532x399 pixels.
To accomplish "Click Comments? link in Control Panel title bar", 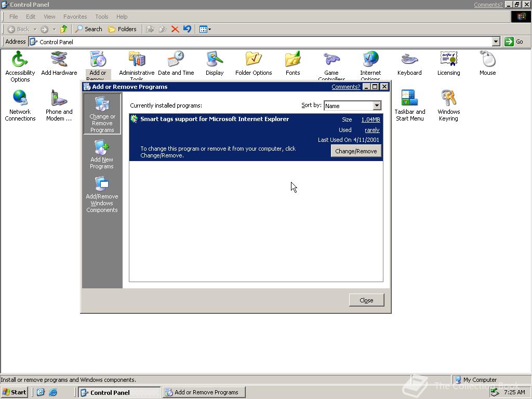I will [488, 4].
